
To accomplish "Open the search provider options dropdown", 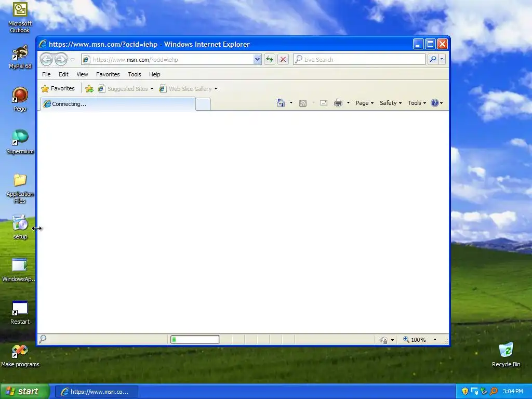I will 442,59.
